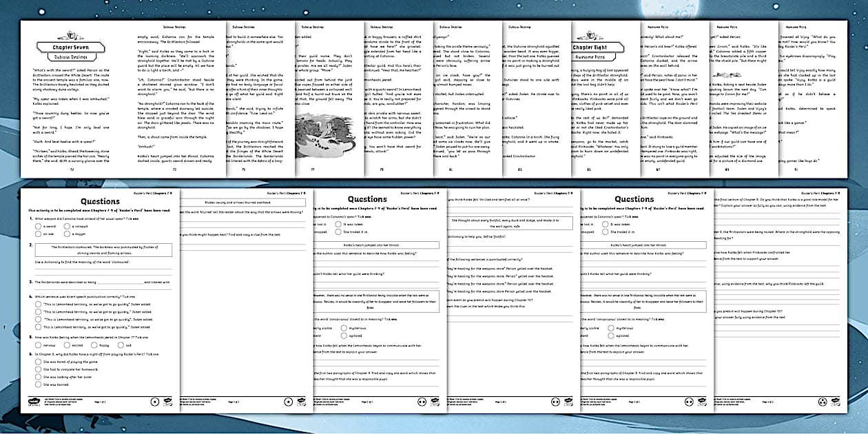Viewport: 868px width, 434px height.
Task: Click the 'Dubious Dealings' chapter banner
Action: tap(71, 57)
